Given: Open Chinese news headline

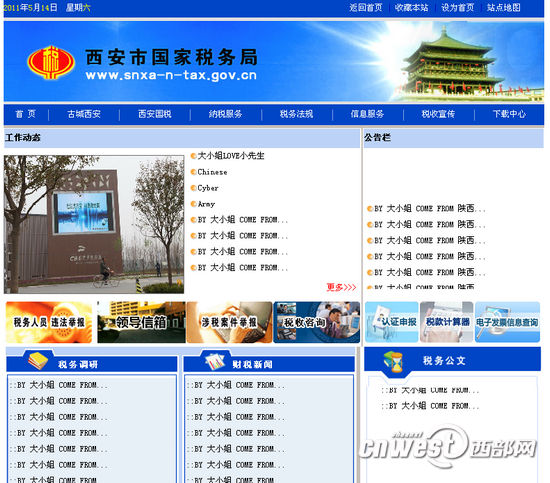Looking at the screenshot, I should (212, 172).
